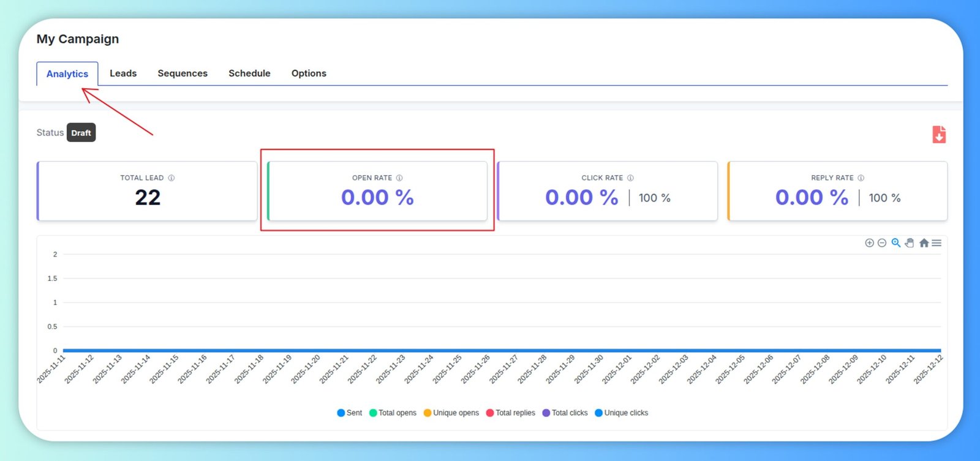The image size is (980, 461).
Task: Toggle the Sent series in legend
Action: [x=349, y=413]
